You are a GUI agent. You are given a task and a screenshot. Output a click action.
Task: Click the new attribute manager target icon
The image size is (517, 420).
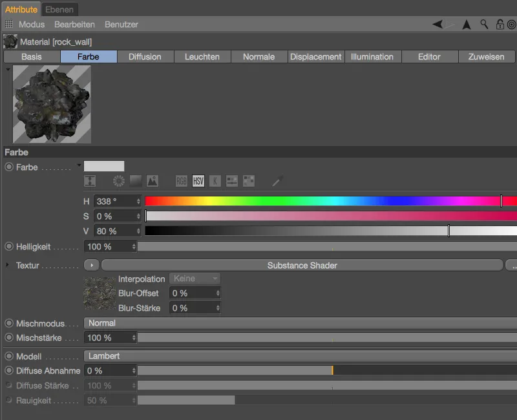(x=511, y=25)
